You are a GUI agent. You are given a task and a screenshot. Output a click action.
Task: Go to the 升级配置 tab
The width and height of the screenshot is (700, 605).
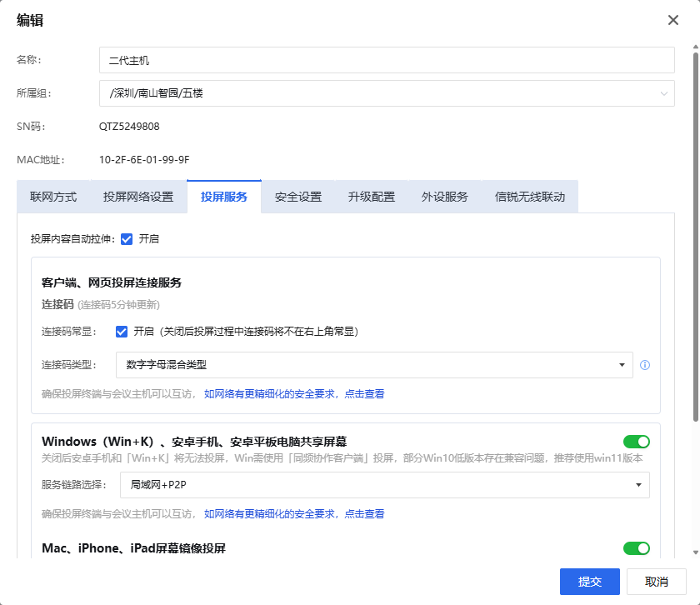point(372,197)
